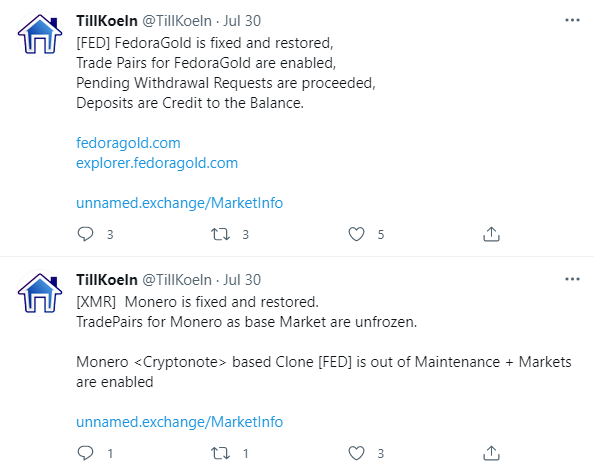
Task: Reply to the Monero tweet
Action: 85,453
